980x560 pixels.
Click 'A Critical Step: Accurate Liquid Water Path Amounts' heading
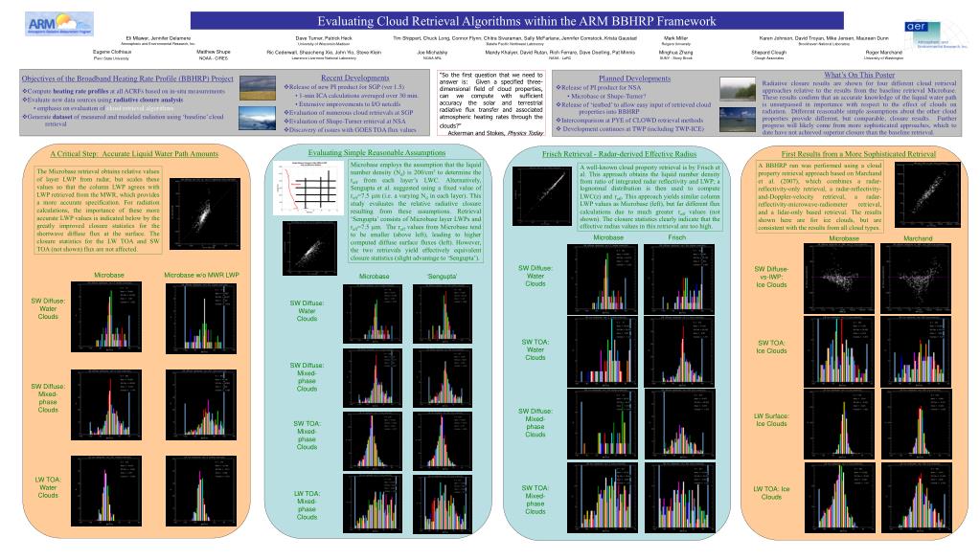tap(134, 153)
